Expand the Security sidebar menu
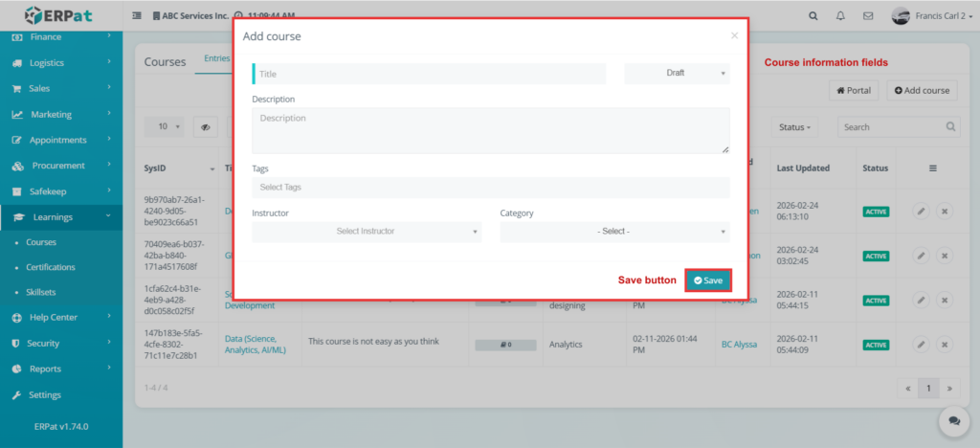 coord(61,343)
